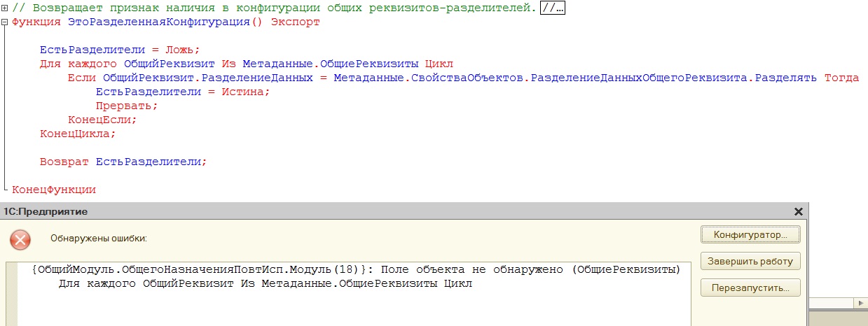Close the 1С:Предприятие error dialog
The image size is (868, 326).
coord(798,212)
